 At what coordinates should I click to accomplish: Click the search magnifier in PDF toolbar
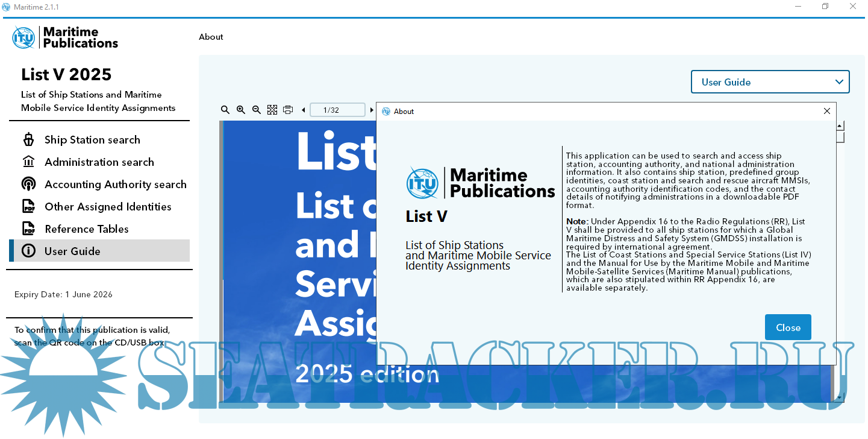coord(225,110)
